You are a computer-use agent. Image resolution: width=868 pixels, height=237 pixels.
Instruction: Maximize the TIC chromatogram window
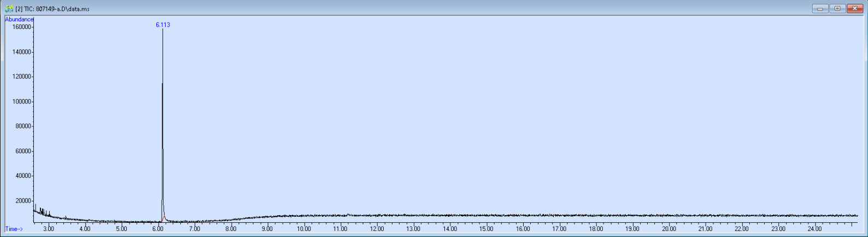tap(837, 8)
